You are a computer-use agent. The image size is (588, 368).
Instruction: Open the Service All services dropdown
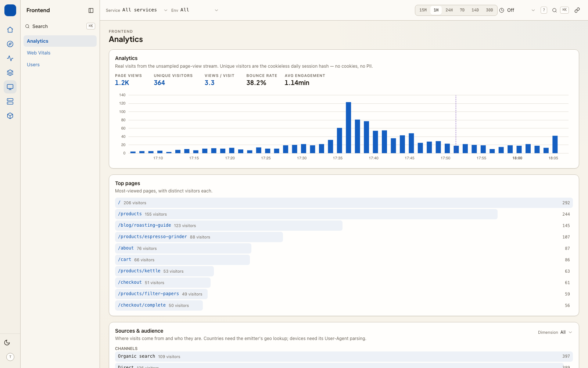[145, 10]
